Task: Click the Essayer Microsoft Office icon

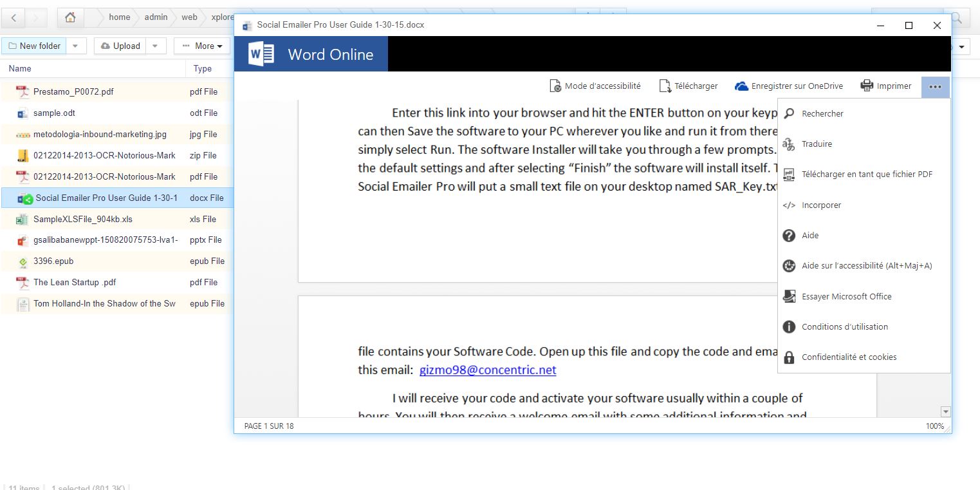Action: point(789,296)
